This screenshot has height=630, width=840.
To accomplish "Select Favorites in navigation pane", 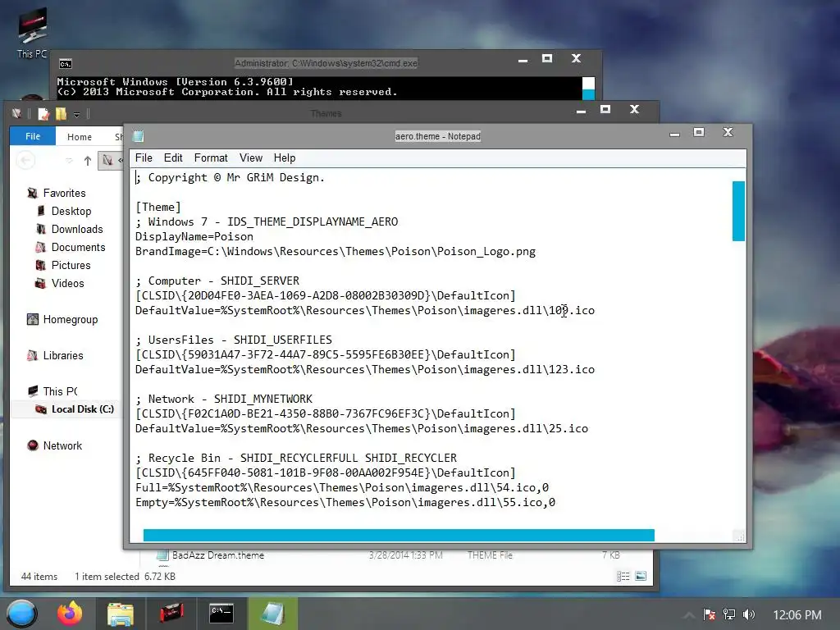I will coord(64,193).
